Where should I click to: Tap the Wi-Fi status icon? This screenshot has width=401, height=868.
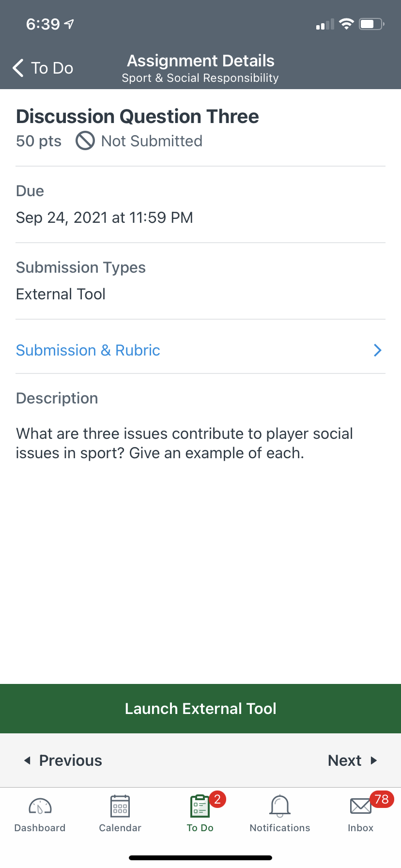coord(346,24)
